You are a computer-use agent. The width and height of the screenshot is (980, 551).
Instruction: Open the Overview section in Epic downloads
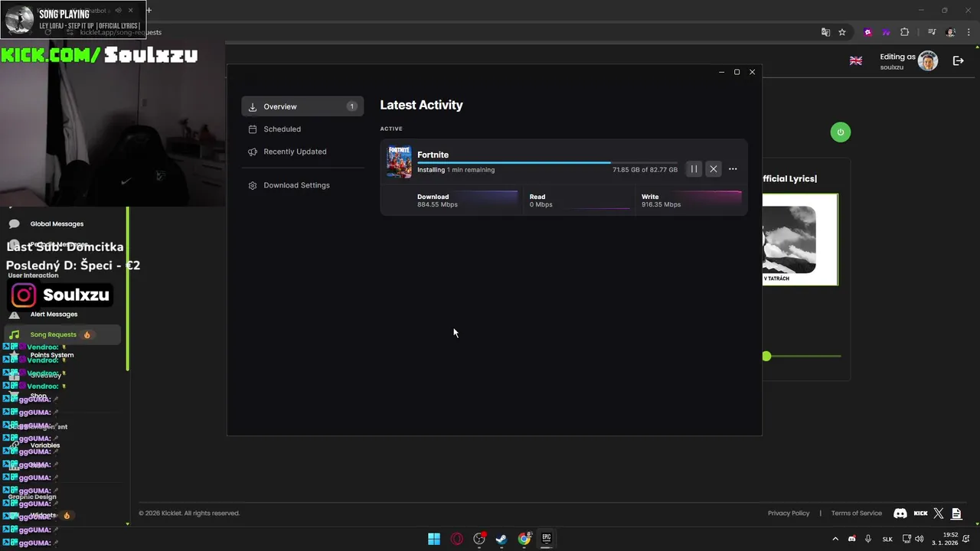[302, 106]
